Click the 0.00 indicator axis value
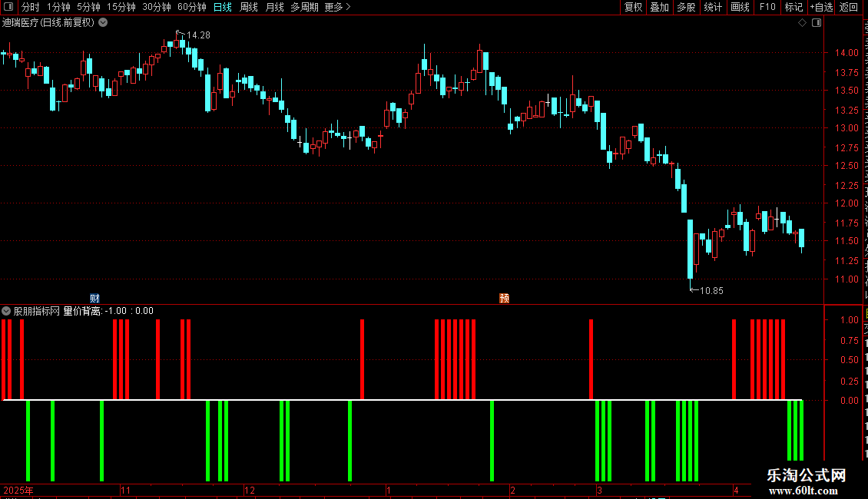This screenshot has width=868, height=499. [849, 401]
